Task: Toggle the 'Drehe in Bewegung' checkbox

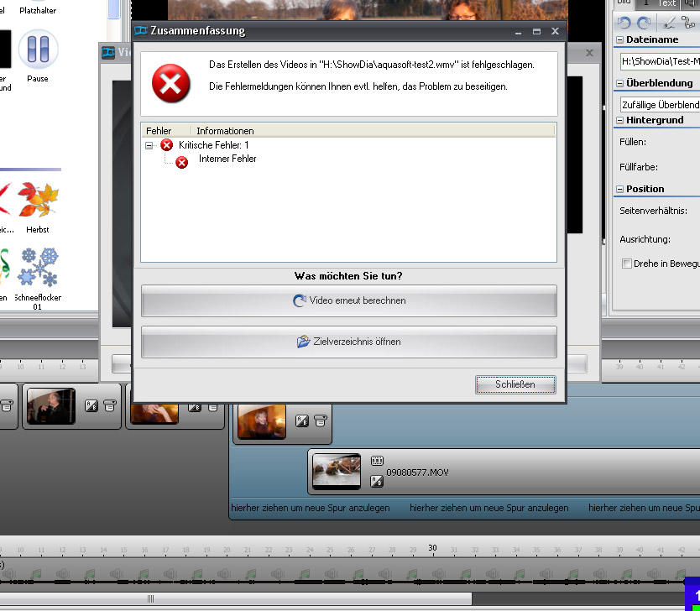Action: 627,264
